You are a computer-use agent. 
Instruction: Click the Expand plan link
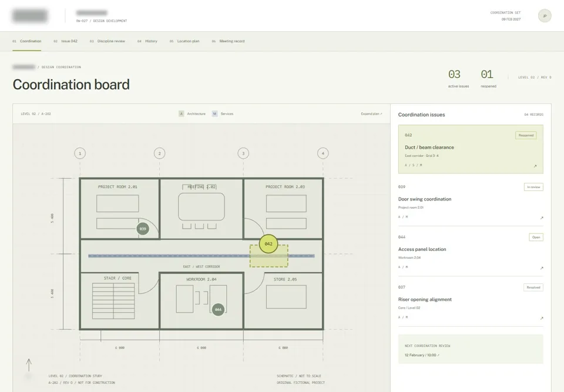tap(371, 114)
